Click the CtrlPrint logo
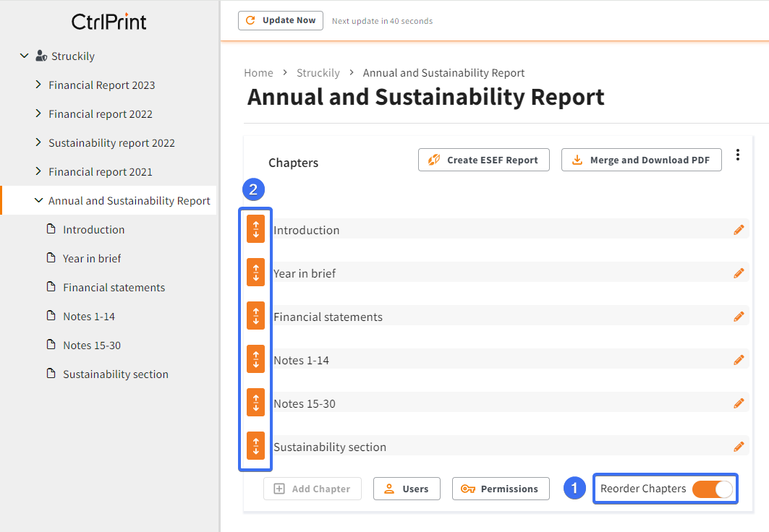769x532 pixels. point(109,22)
